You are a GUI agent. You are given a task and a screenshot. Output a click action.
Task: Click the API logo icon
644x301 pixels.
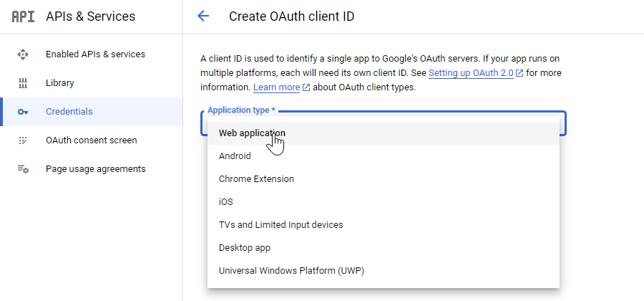coord(23,16)
